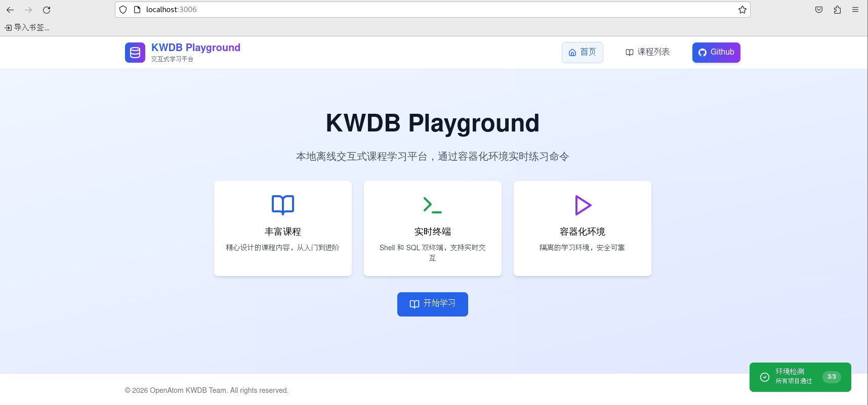
Task: Open the browser hamburger menu
Action: [855, 10]
